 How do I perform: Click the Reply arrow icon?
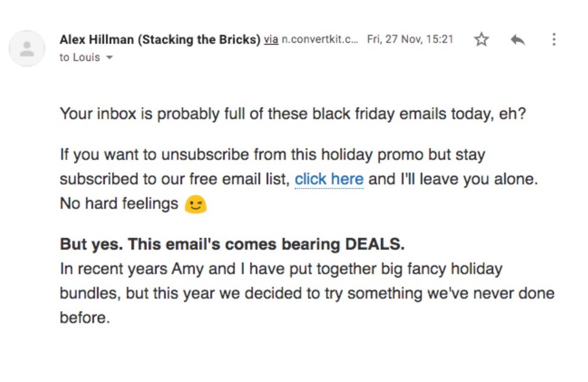coord(517,40)
